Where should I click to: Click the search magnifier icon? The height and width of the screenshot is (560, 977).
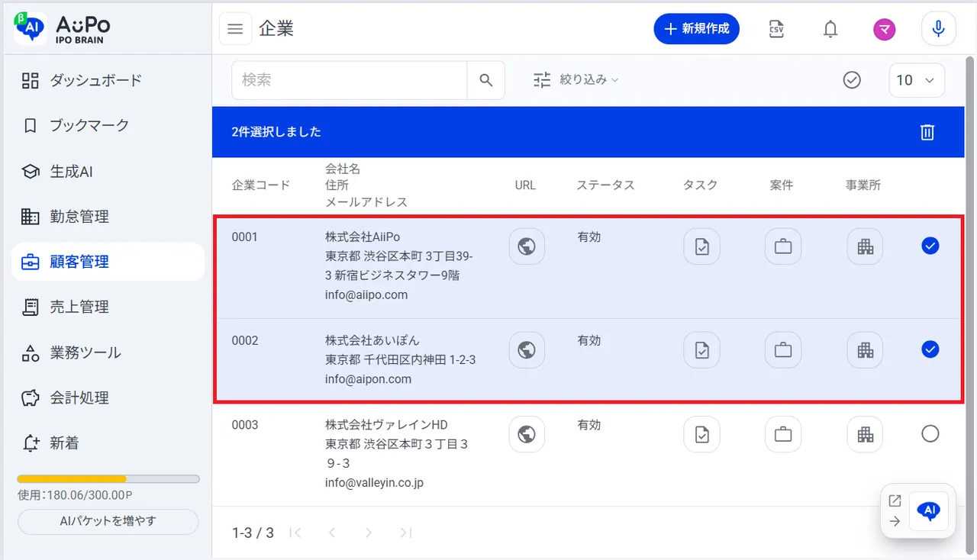pos(486,80)
